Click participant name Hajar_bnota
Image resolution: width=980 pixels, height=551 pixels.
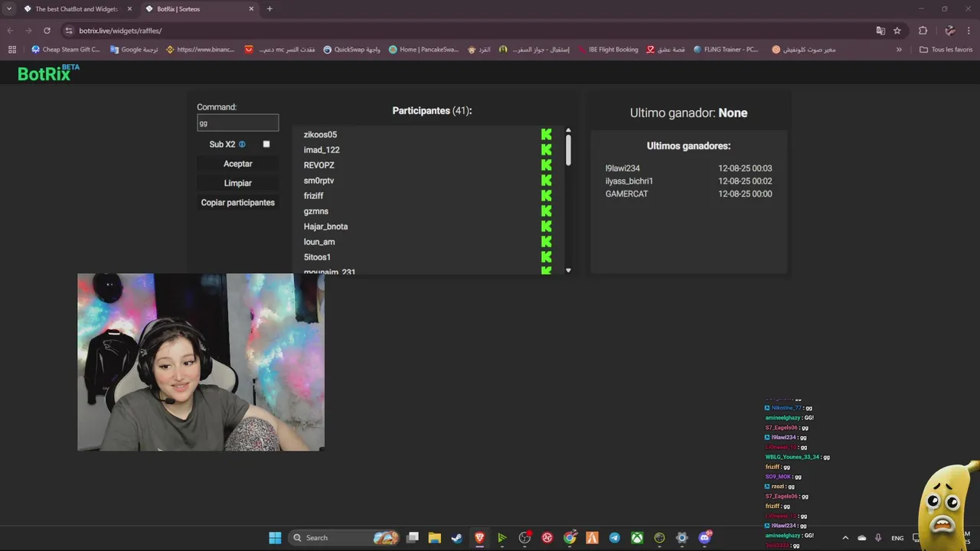(x=325, y=227)
